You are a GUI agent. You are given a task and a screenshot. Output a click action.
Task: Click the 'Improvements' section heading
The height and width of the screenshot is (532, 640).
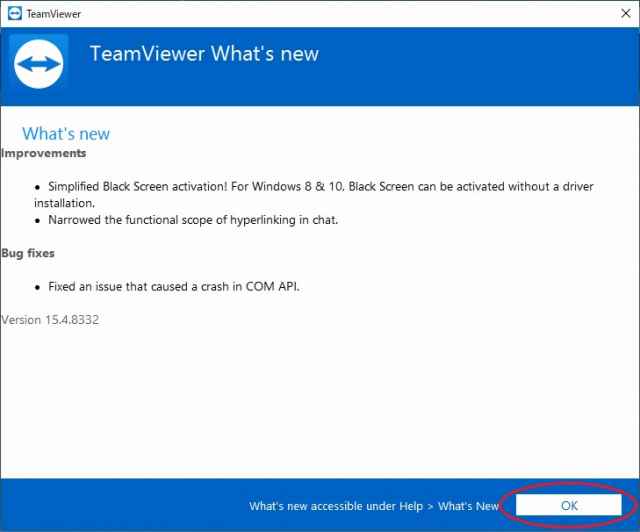click(x=44, y=153)
